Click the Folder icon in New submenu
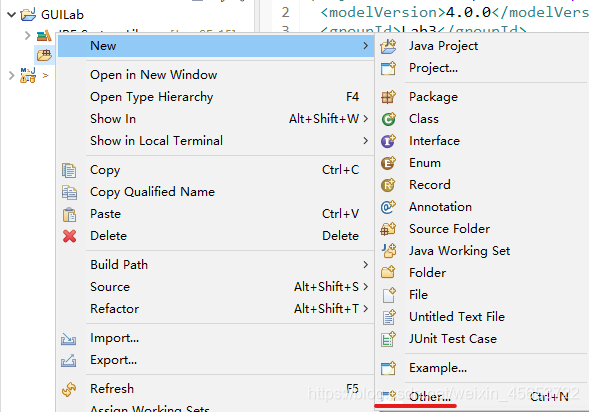Viewport: 589px width, 412px height. [388, 273]
